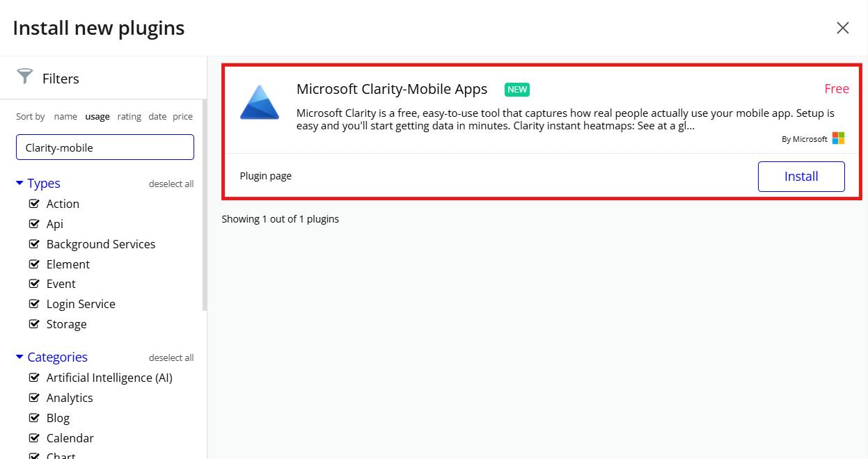Uncheck the Action type filter
Image resolution: width=868 pixels, height=459 pixels.
pos(35,203)
